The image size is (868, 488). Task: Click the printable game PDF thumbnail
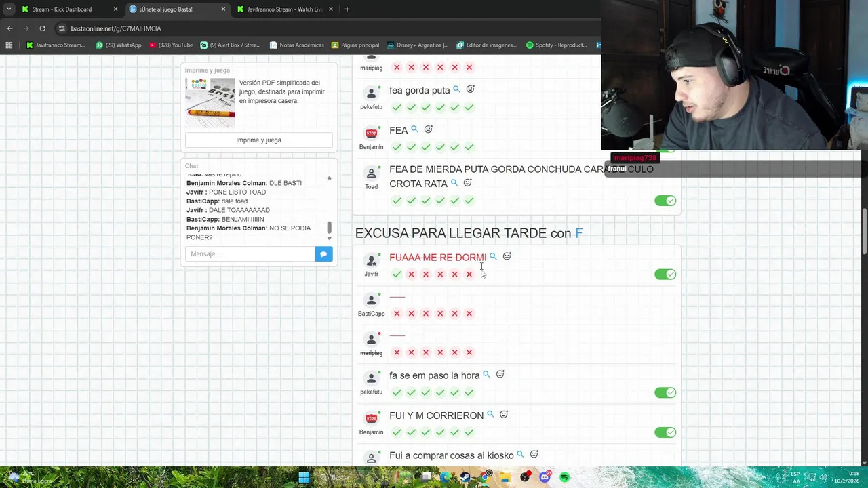point(210,103)
